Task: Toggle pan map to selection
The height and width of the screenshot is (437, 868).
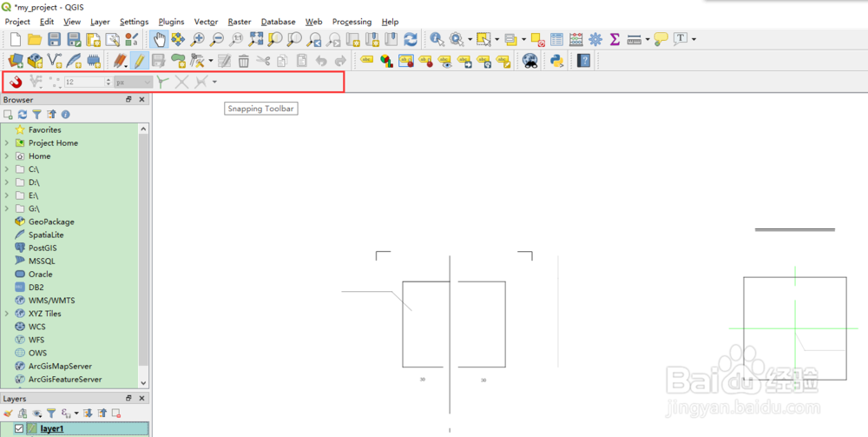Action: [178, 39]
